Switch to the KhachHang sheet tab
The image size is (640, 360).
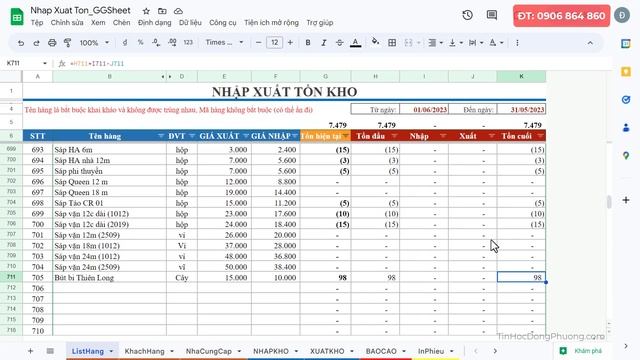144,351
